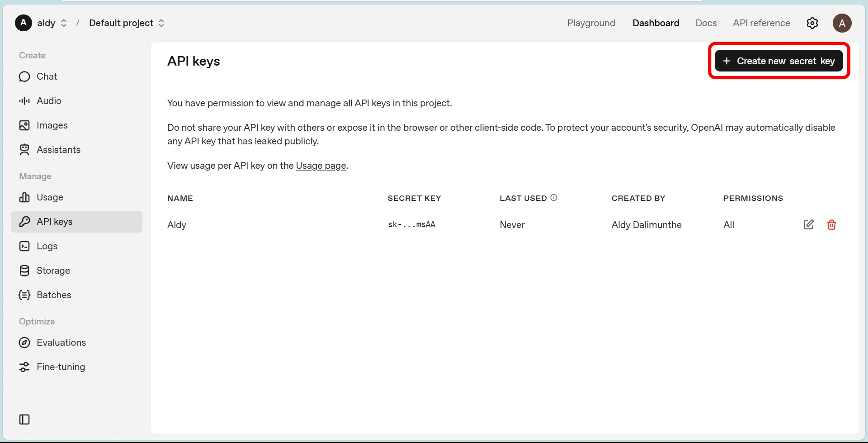The image size is (868, 443).
Task: Click the Evaluations compass icon
Action: pyautogui.click(x=24, y=343)
